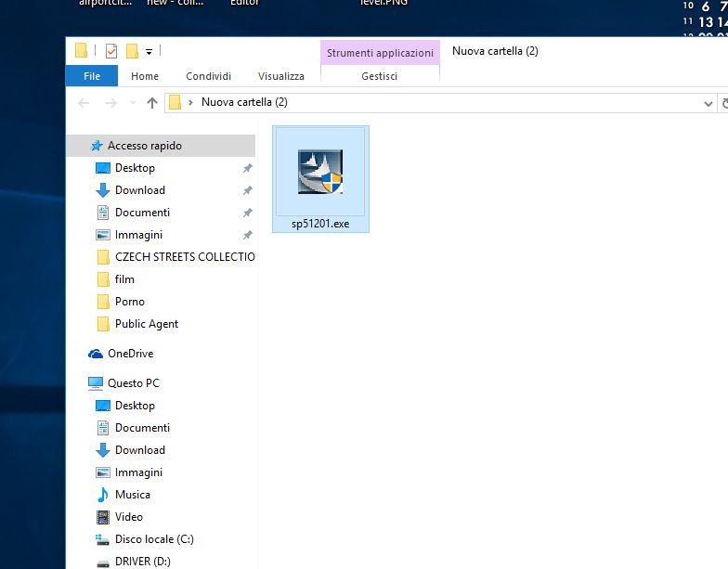
Task: Select the sp51201.exe file icon
Action: coord(320,172)
